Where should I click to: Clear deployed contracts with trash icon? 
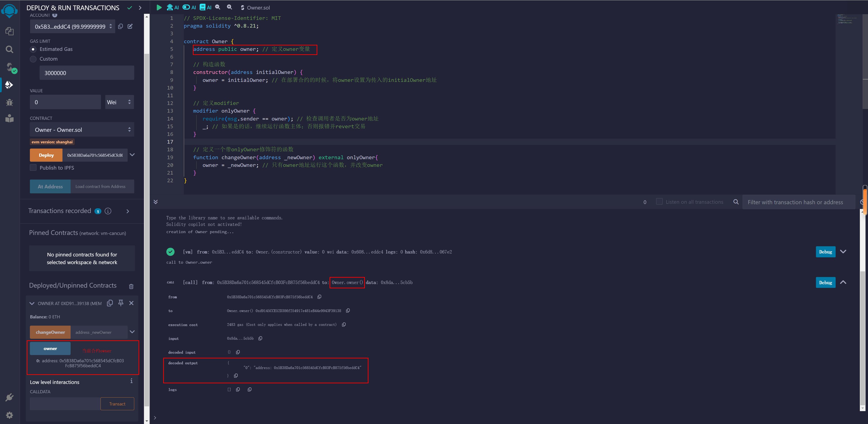point(132,286)
